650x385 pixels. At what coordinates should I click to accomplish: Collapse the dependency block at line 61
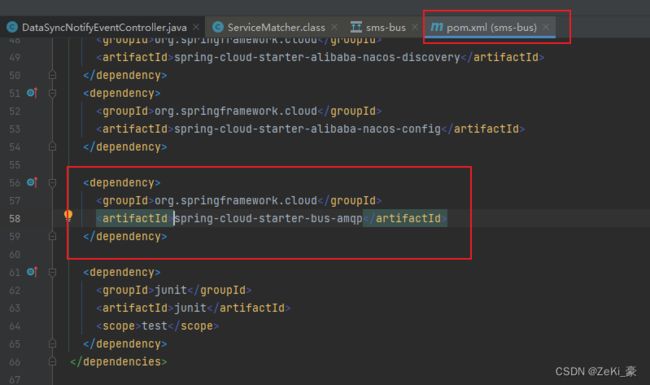pos(52,272)
